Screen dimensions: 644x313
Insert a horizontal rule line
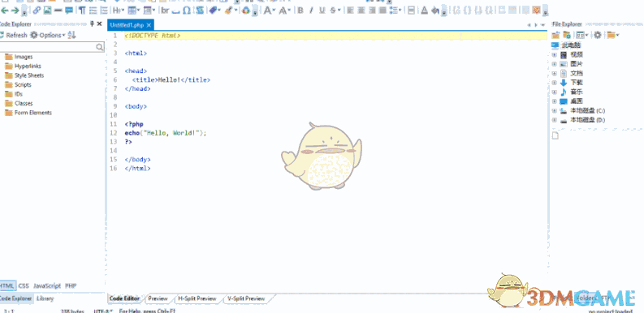pos(58,11)
